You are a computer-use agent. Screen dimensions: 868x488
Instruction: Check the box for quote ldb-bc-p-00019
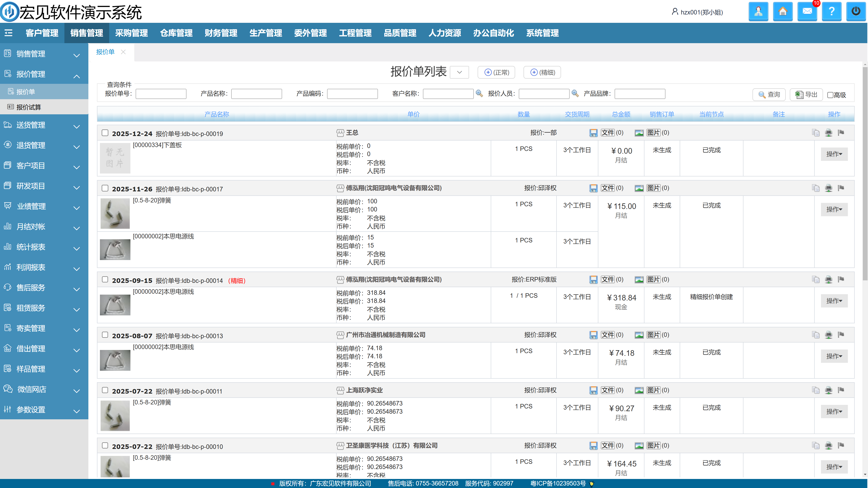[x=105, y=133]
